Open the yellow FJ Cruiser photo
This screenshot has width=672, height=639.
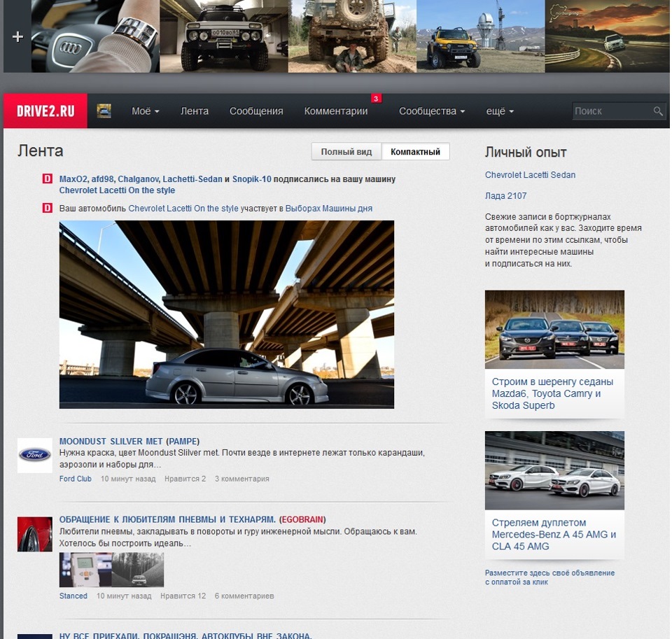point(480,36)
